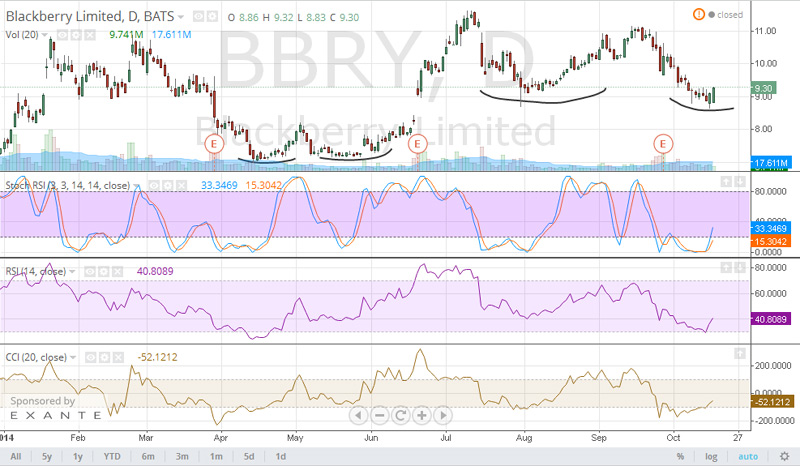Screen dimensions: 800x466
Task: Move Stoch RSI pane down
Action: click(740, 182)
